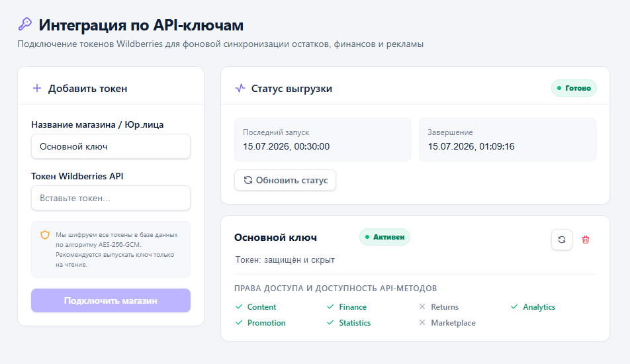
Task: Click the checkmark icon next to Statistics
Action: click(x=330, y=322)
